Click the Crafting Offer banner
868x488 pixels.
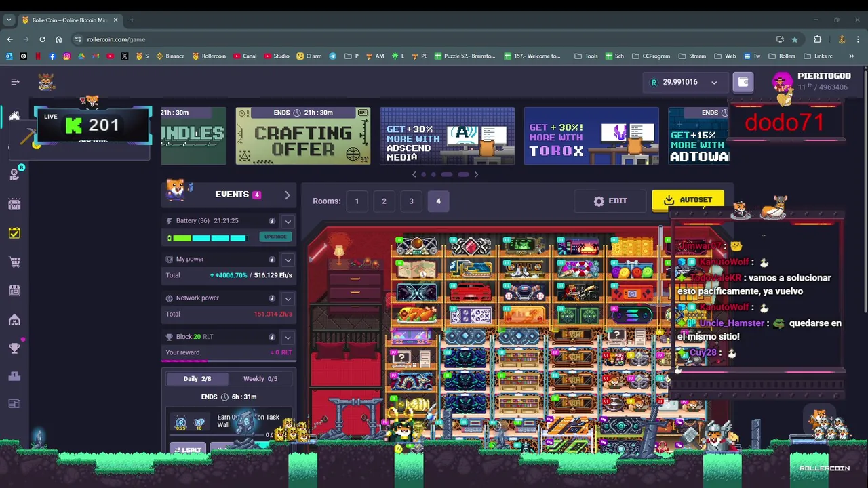tap(303, 136)
